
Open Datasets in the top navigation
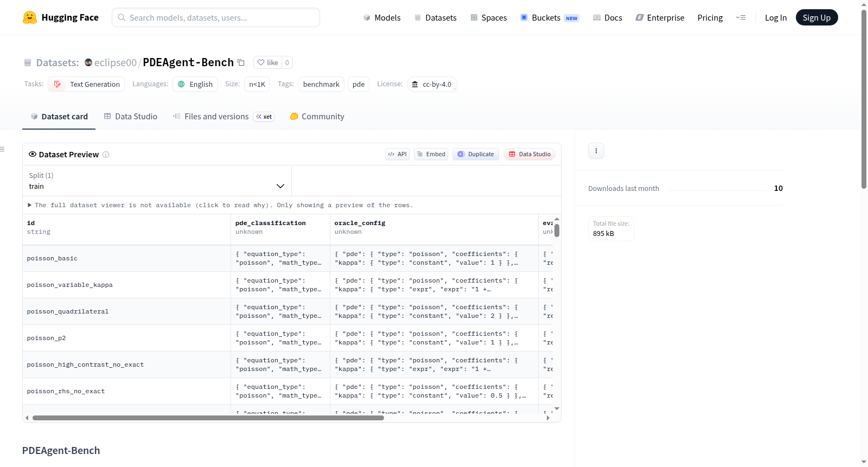[436, 17]
